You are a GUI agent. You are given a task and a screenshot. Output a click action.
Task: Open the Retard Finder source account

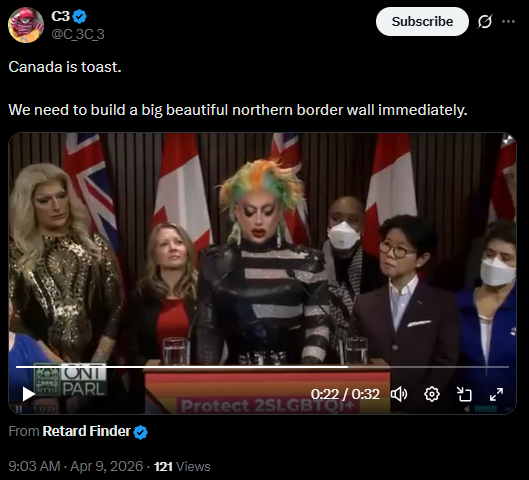point(86,431)
